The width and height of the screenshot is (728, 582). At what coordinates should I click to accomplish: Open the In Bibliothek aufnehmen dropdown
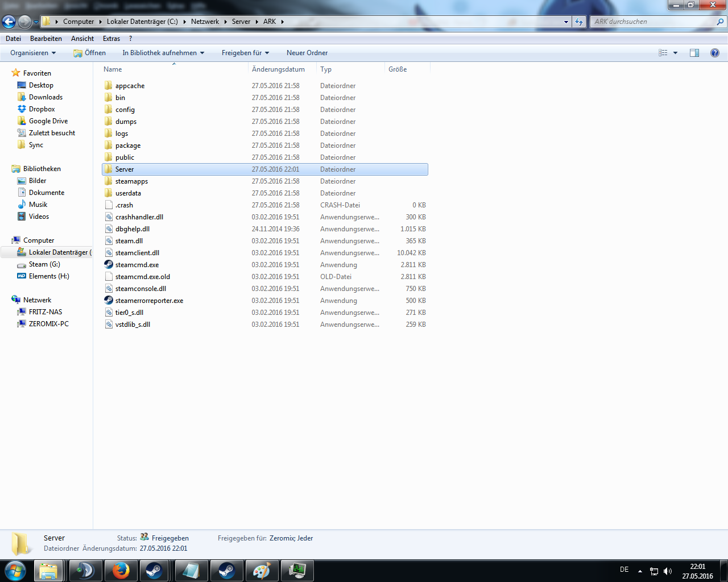point(163,53)
